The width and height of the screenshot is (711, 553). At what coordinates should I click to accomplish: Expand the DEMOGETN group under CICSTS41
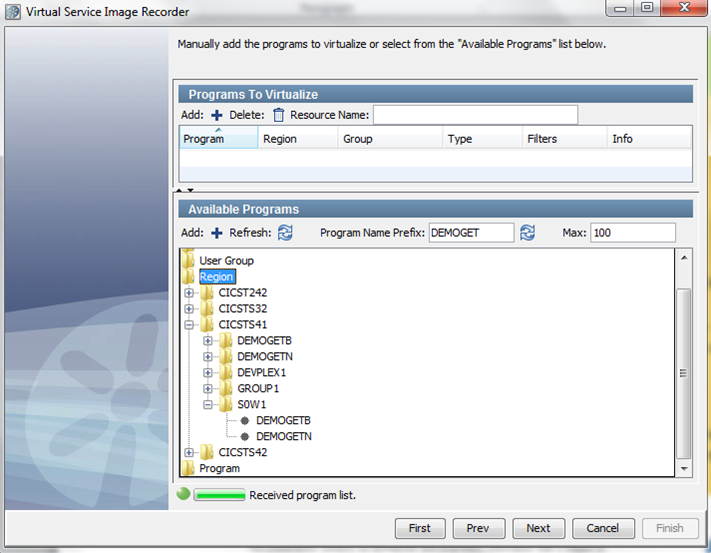click(208, 357)
